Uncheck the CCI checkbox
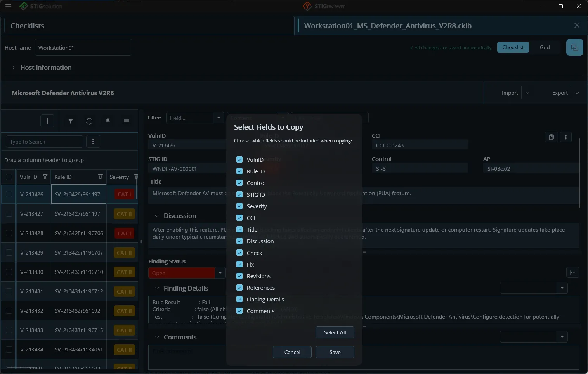The height and width of the screenshot is (374, 588). point(239,218)
